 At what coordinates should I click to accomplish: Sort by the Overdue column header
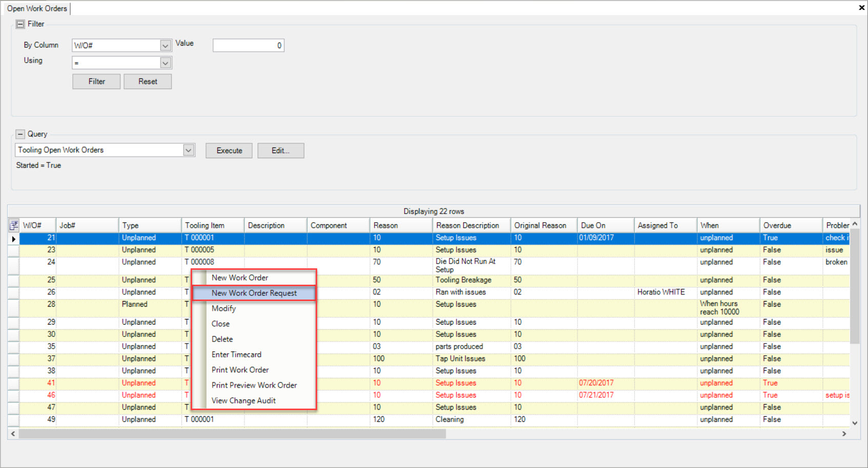(791, 225)
